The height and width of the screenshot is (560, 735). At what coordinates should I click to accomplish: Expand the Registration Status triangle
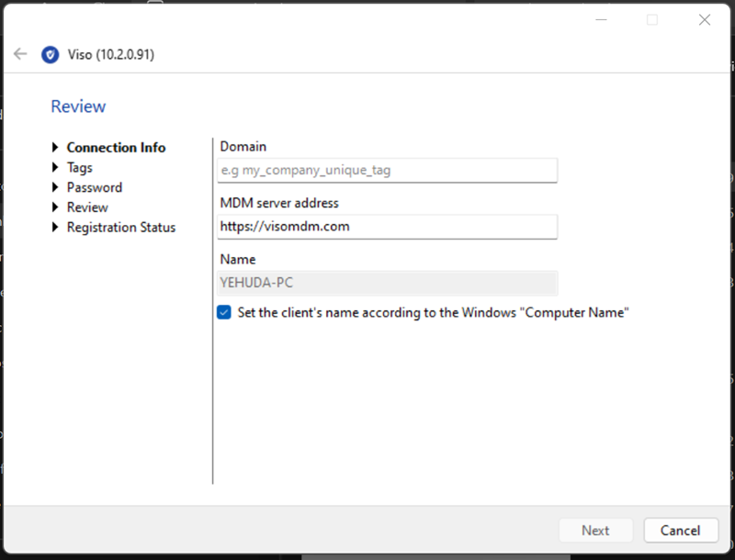click(56, 228)
